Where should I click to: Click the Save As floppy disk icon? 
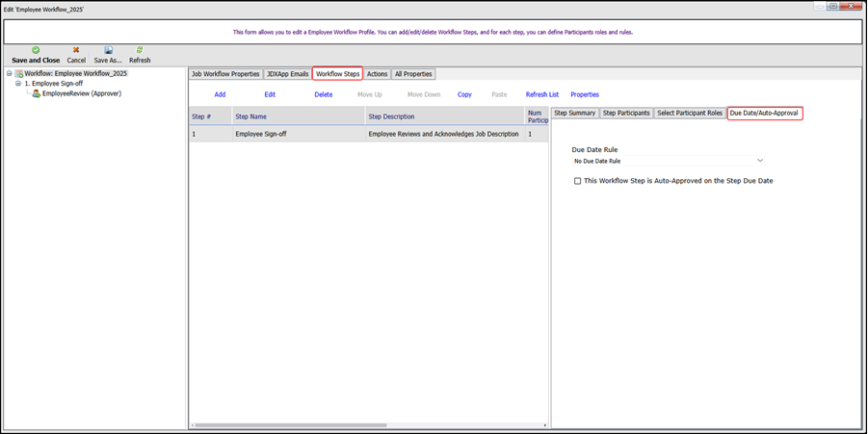click(x=108, y=49)
